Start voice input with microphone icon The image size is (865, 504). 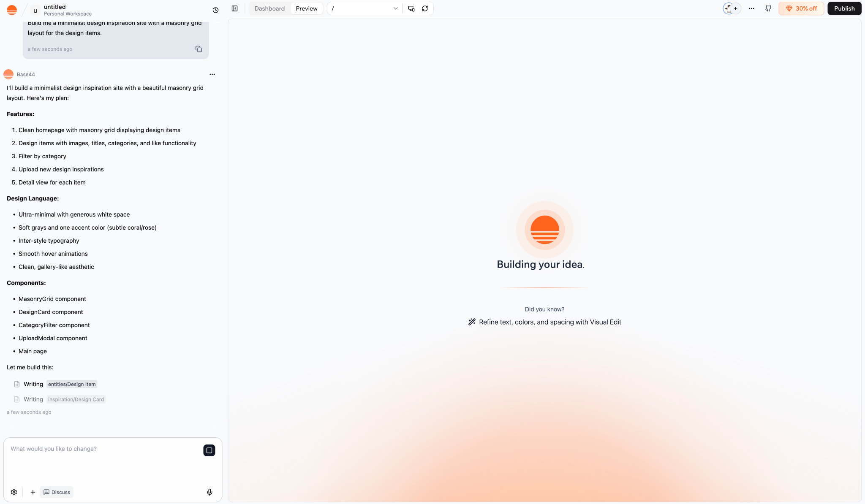(x=209, y=492)
